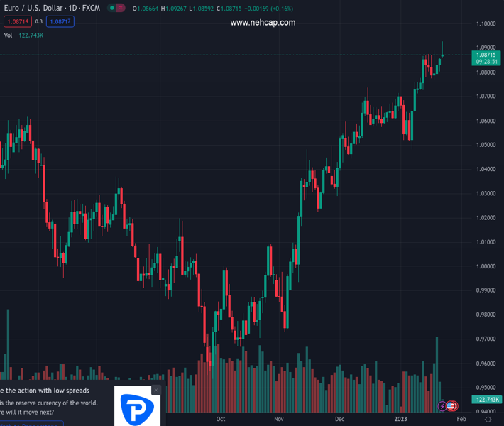
Task: Close the low spreads ad popup
Action: click(156, 390)
